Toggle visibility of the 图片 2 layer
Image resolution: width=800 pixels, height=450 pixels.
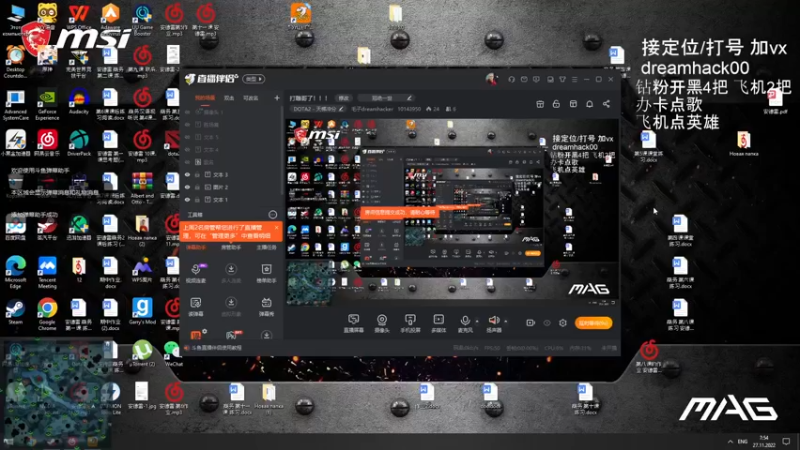click(x=187, y=187)
